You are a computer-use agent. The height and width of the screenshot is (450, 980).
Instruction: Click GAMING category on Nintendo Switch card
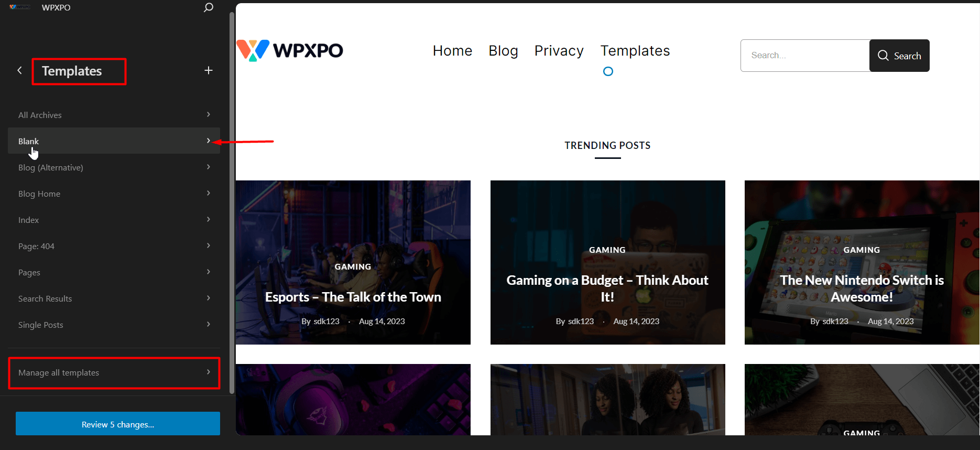(862, 250)
